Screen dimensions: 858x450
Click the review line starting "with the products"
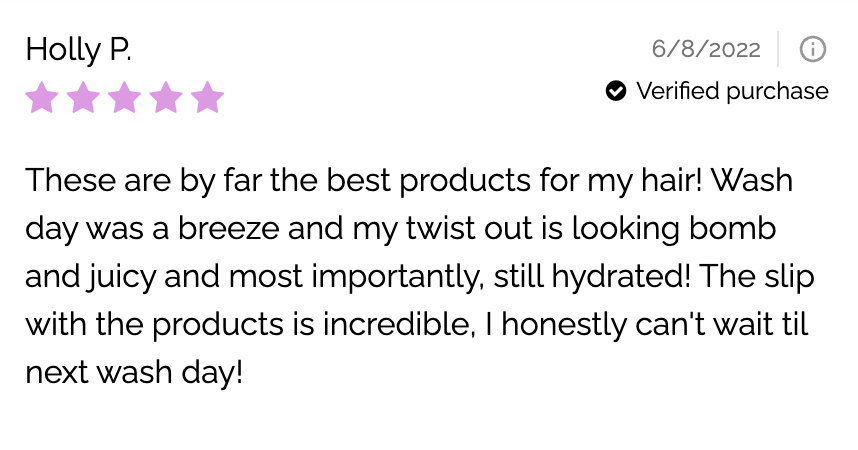[416, 324]
